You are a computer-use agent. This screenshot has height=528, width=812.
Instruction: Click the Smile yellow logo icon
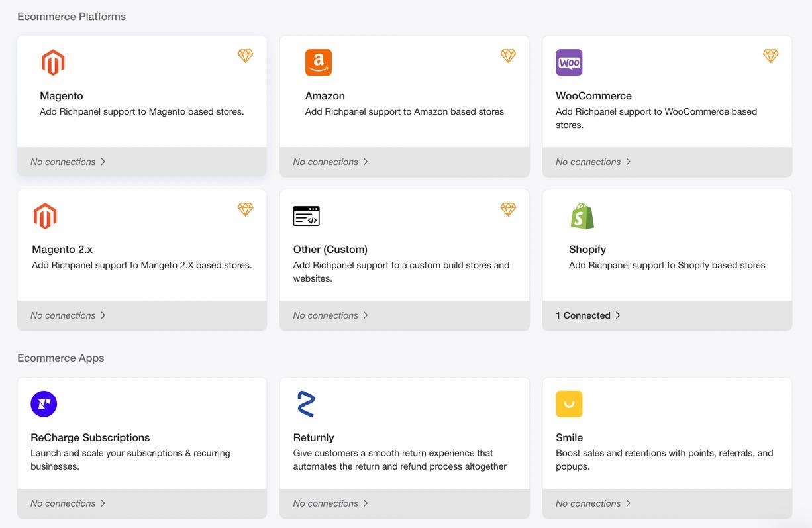coord(569,404)
